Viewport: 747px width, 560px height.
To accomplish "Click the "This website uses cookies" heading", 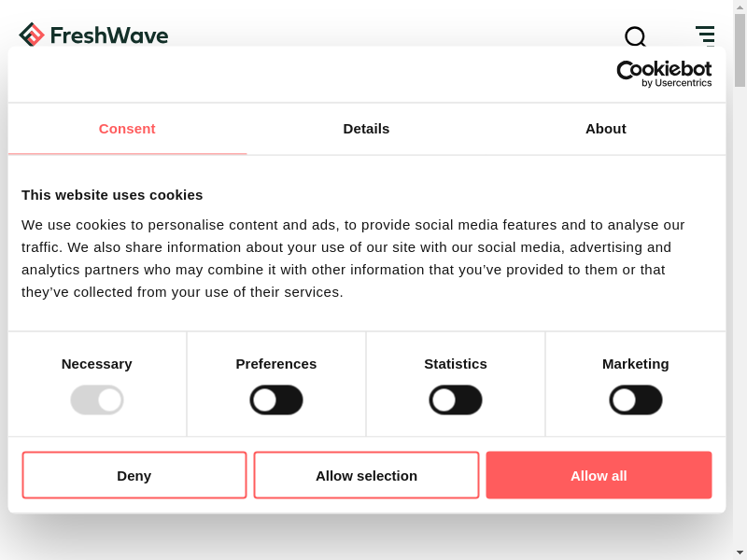I will click(x=112, y=195).
